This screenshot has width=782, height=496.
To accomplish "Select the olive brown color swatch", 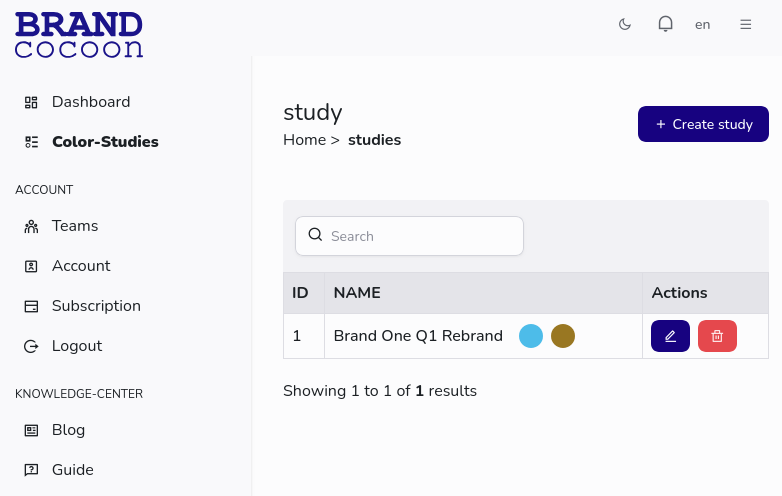I will pos(563,336).
